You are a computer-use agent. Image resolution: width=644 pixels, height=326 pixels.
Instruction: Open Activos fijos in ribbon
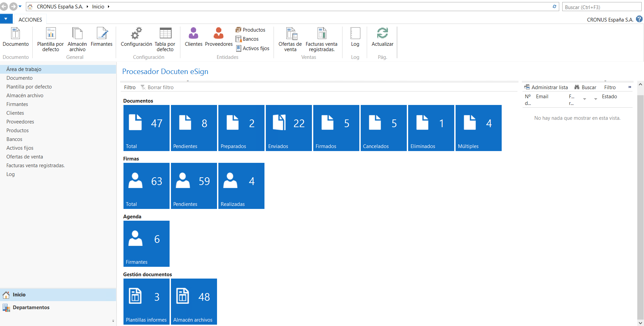(x=252, y=48)
